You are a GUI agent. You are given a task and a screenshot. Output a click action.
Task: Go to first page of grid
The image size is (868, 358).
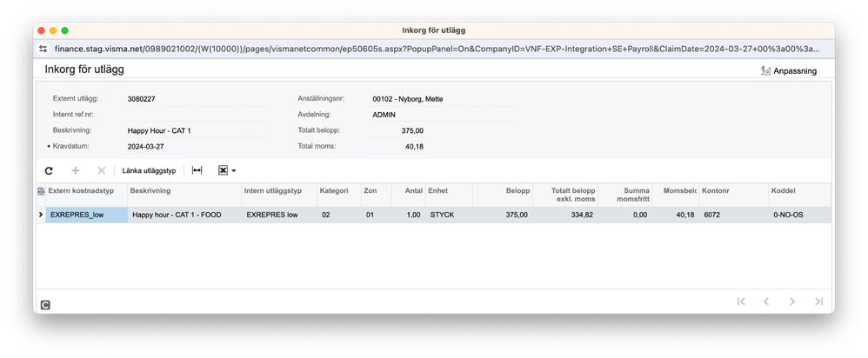point(741,302)
